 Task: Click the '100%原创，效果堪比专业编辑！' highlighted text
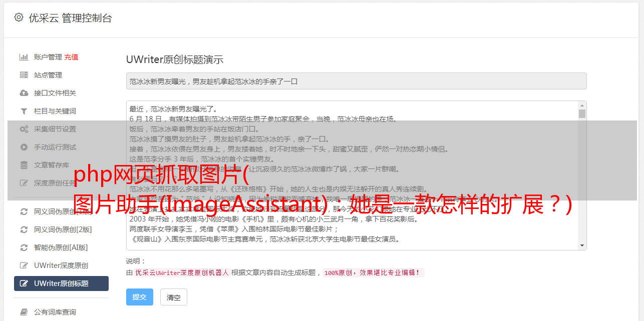373,273
